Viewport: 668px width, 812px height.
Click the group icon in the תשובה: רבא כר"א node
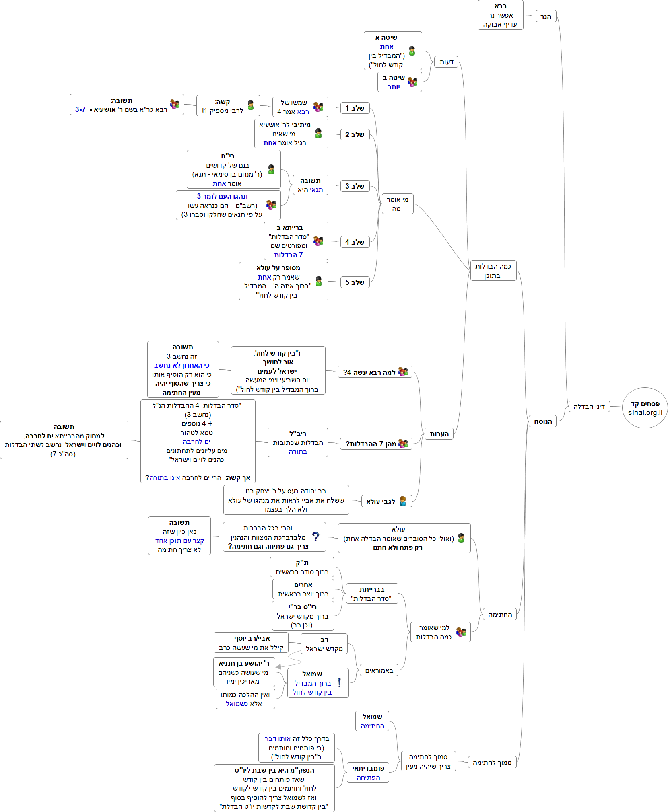coord(175,104)
